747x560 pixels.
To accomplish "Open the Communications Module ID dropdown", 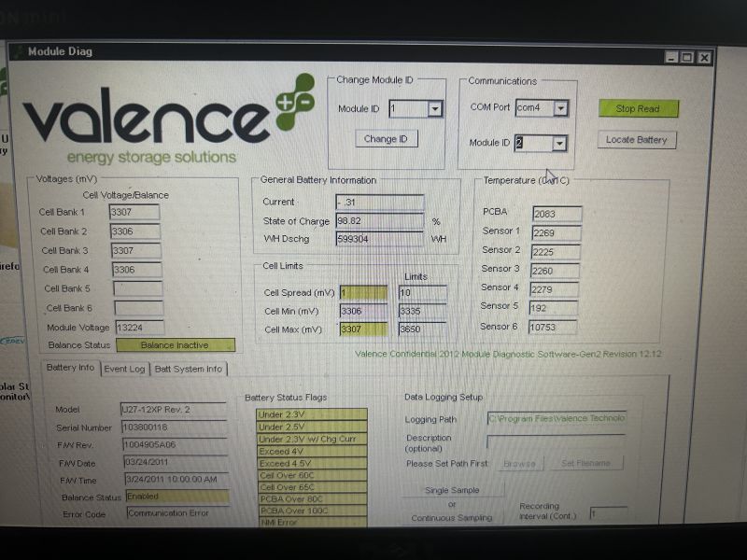I will click(x=559, y=144).
